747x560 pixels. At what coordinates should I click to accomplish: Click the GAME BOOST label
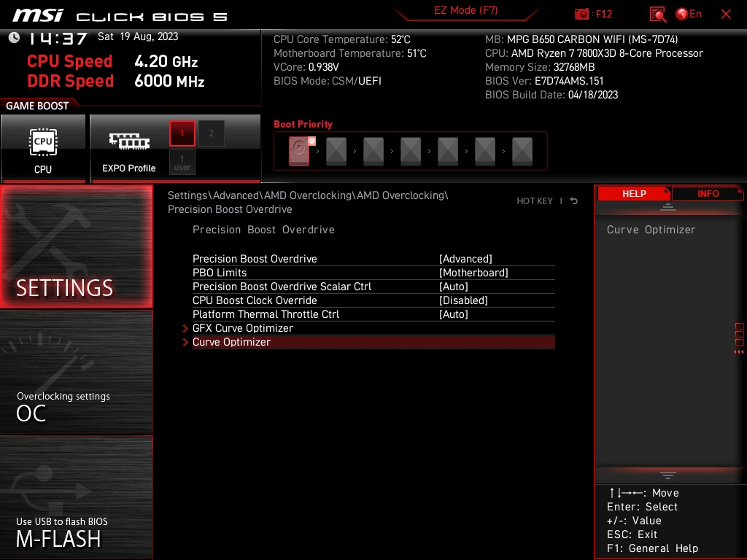click(x=37, y=106)
